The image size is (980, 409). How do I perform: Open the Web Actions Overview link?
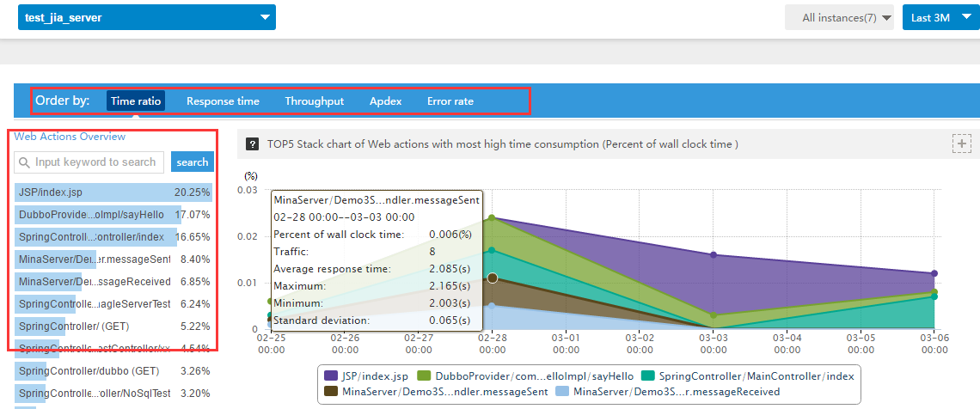click(x=70, y=137)
